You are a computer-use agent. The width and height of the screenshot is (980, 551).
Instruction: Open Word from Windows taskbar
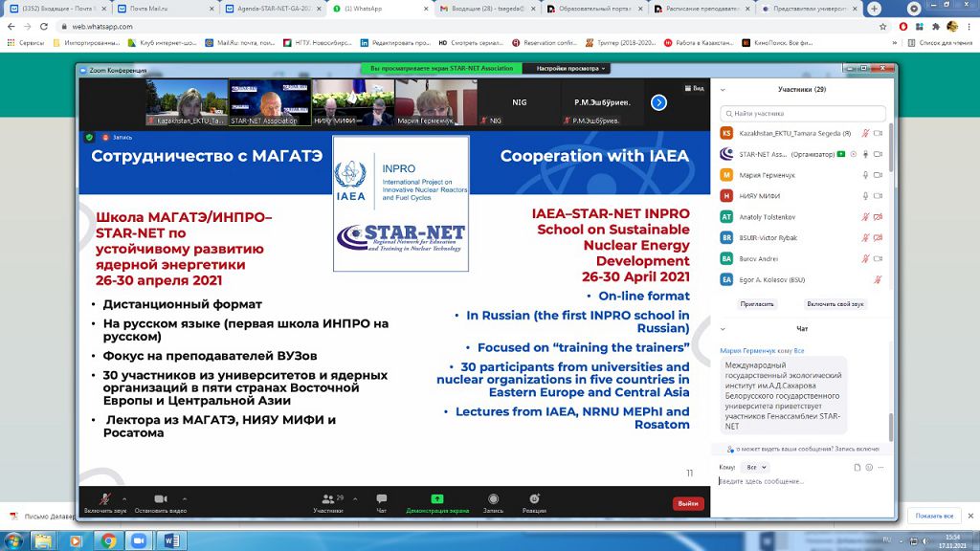[x=171, y=540]
